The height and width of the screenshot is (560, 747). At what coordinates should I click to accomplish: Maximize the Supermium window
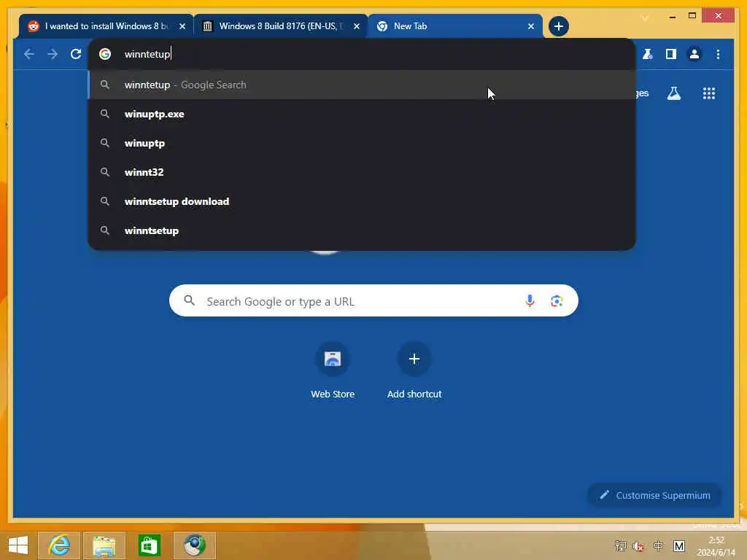click(692, 16)
